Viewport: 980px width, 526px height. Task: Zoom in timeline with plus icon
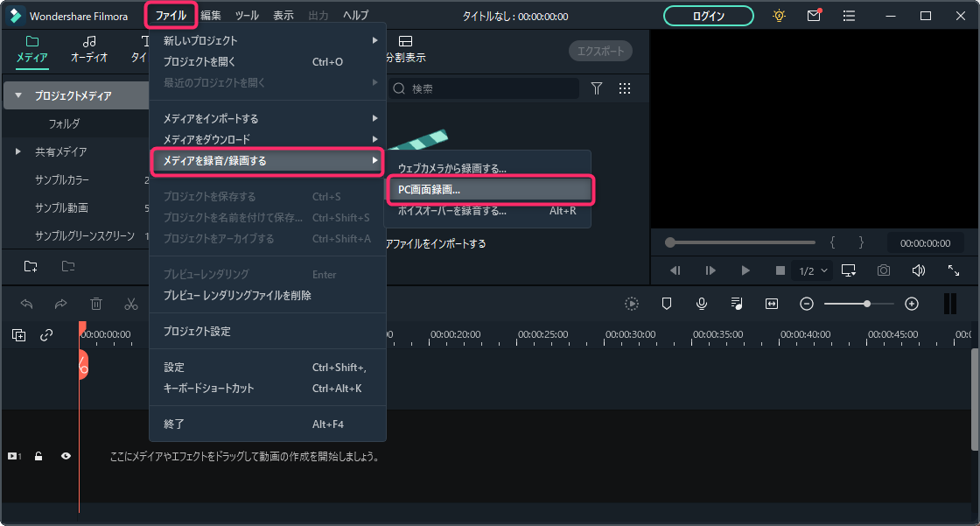pyautogui.click(x=912, y=304)
